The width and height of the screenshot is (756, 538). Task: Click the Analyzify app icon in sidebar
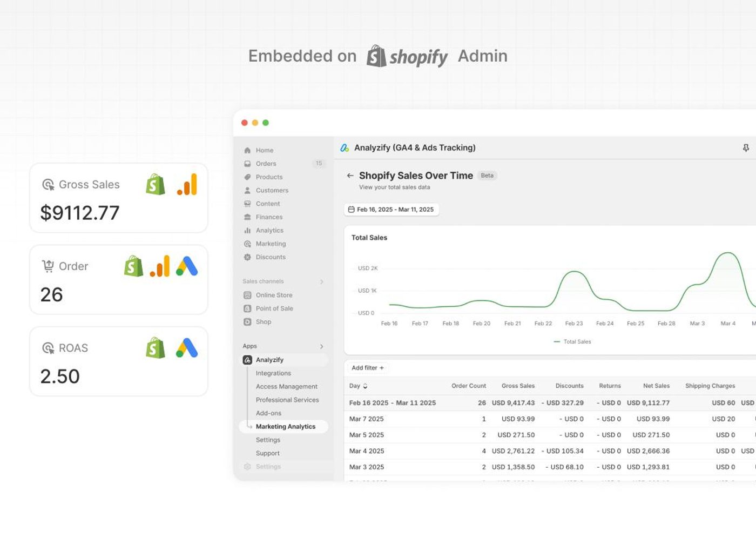click(247, 360)
